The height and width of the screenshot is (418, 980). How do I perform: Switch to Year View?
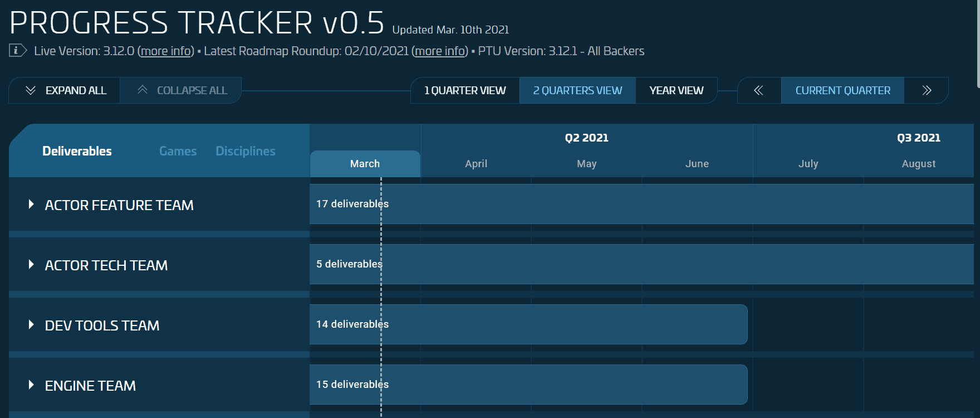[x=676, y=90]
